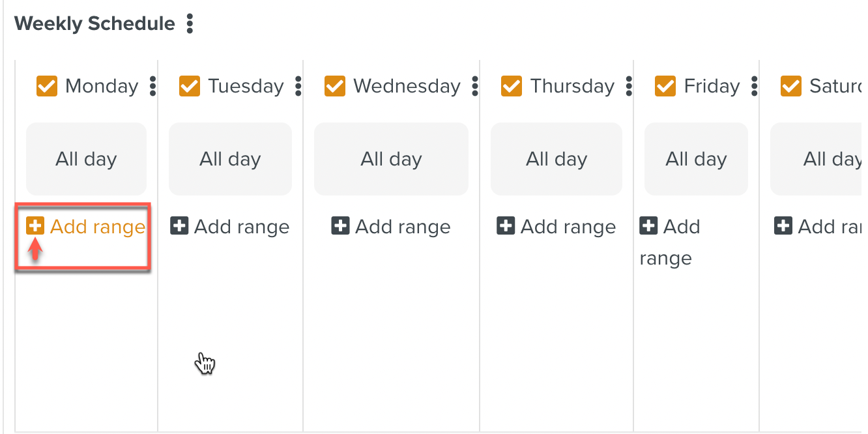Click the plus icon in Saturday's column

point(783,226)
